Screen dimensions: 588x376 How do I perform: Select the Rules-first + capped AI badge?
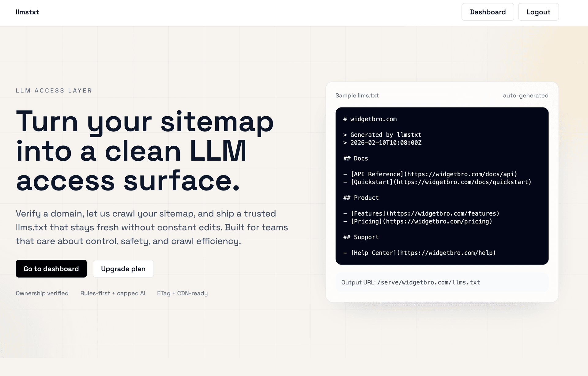pyautogui.click(x=113, y=293)
